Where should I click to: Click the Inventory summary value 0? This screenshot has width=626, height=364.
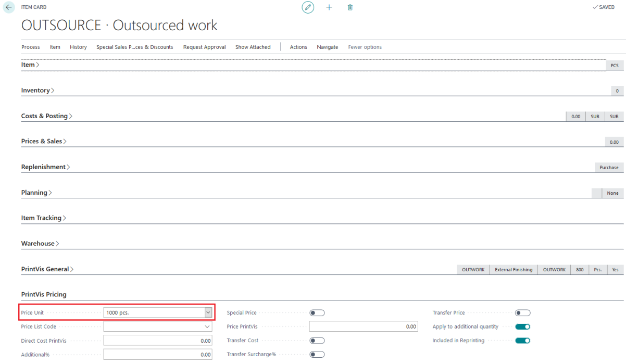point(617,91)
